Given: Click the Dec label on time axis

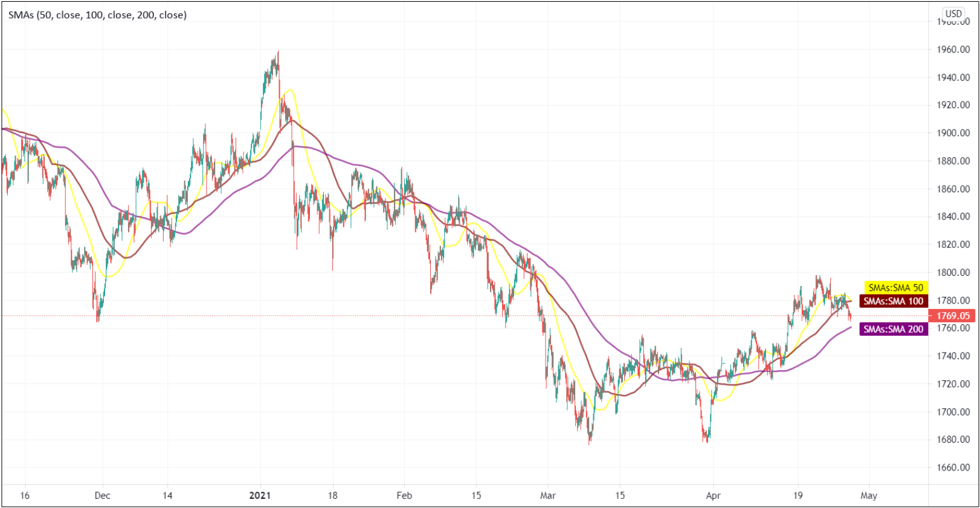Looking at the screenshot, I should [x=103, y=495].
